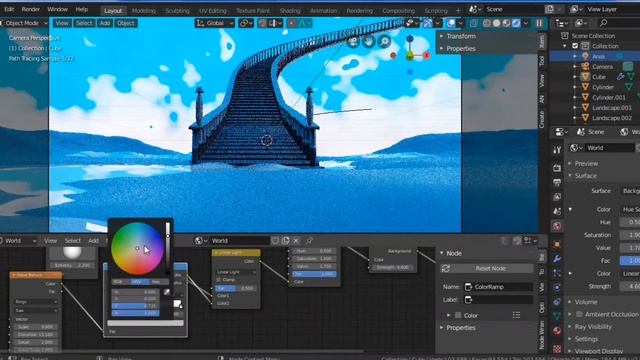
Task: Open the Window menu
Action: (x=57, y=9)
